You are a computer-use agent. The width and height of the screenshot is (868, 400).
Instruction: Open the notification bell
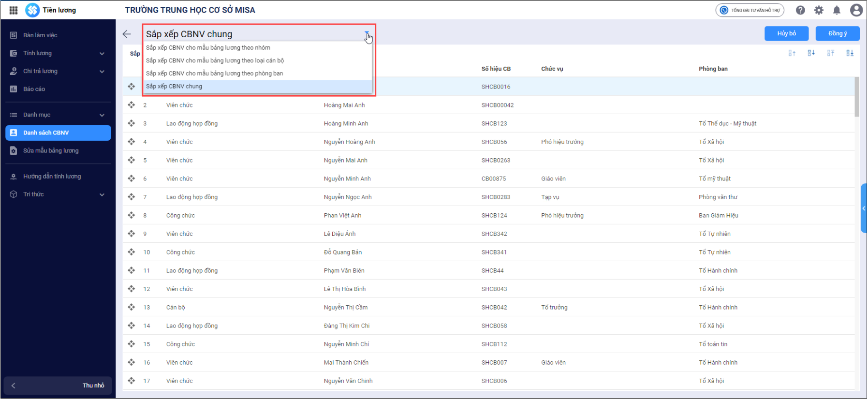(837, 10)
